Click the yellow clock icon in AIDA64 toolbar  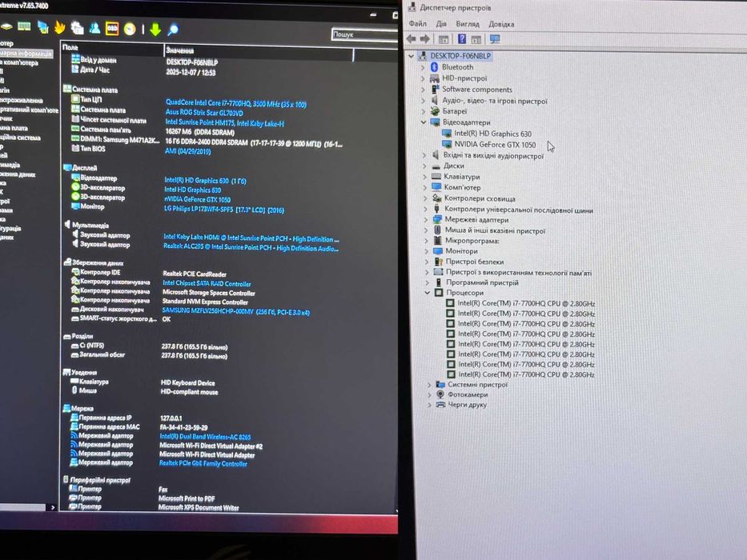[130, 29]
